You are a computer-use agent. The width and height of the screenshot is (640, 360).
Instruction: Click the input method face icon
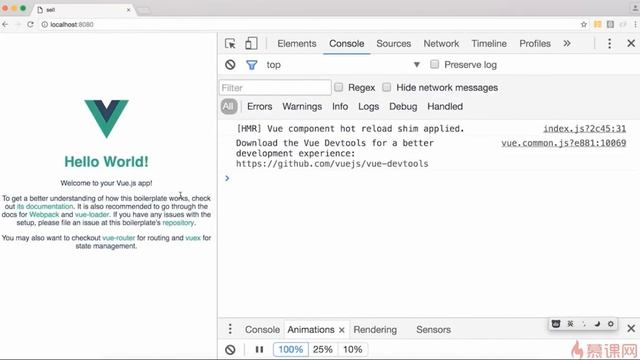[x=556, y=324]
